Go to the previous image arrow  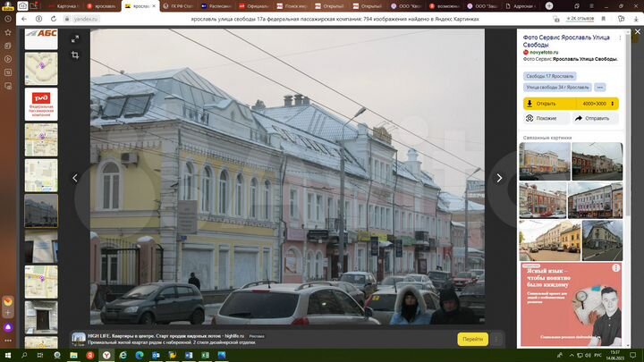tap(75, 178)
